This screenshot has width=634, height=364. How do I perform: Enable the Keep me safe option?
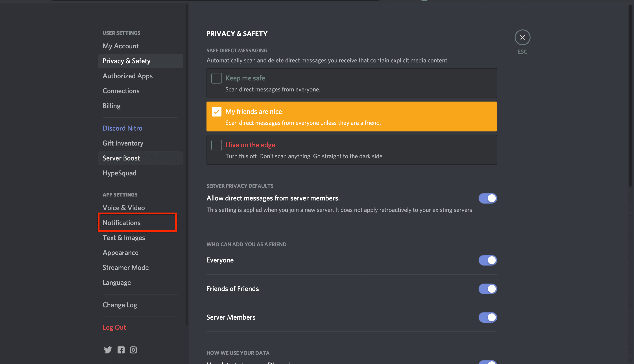click(x=216, y=77)
